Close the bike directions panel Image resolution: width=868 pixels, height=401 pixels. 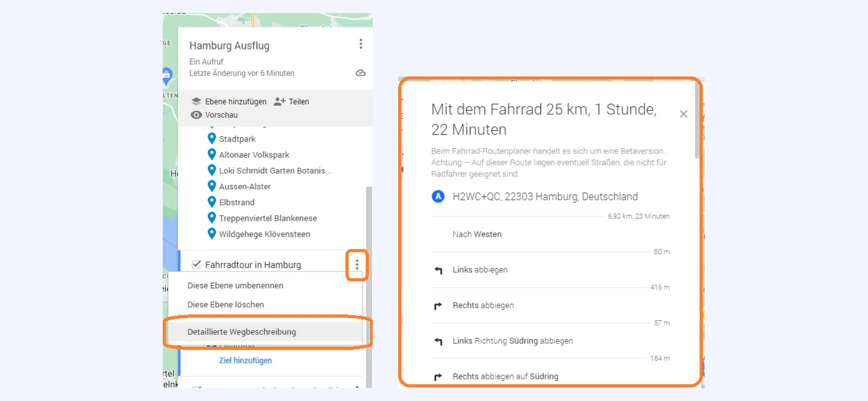[x=684, y=114]
